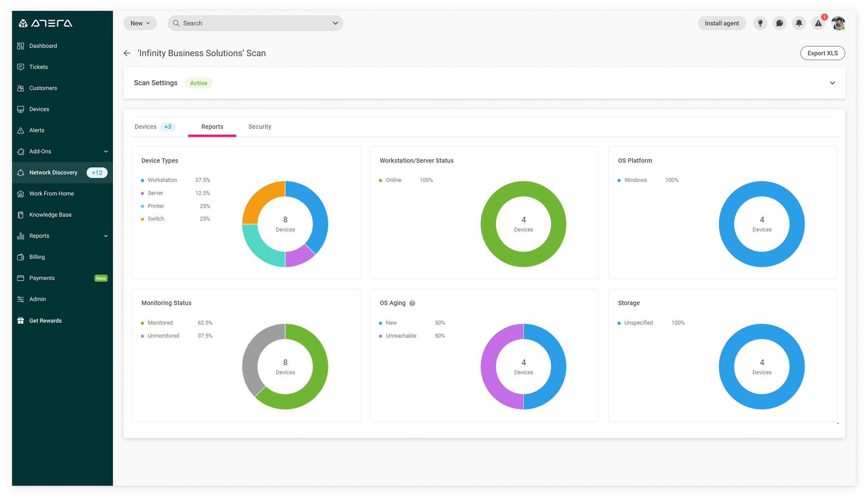Go back using the left arrow

(x=127, y=53)
